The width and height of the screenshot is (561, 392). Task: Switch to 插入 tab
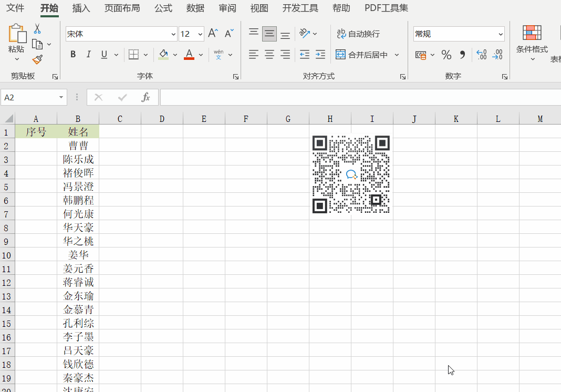tap(81, 8)
